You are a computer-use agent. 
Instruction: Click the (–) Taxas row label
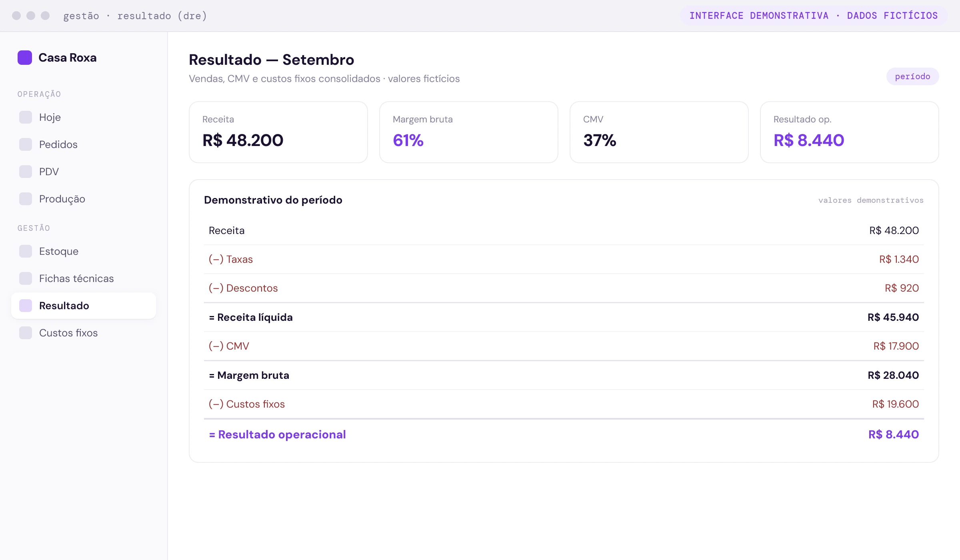pyautogui.click(x=231, y=259)
